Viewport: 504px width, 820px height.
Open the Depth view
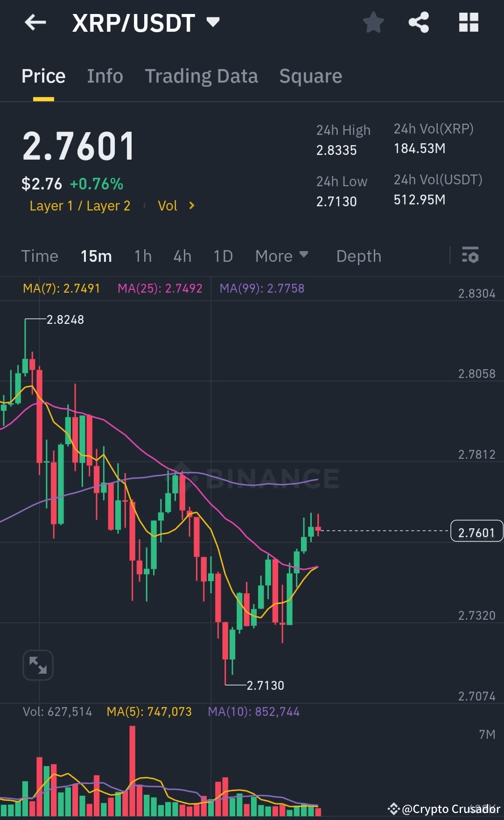click(358, 256)
